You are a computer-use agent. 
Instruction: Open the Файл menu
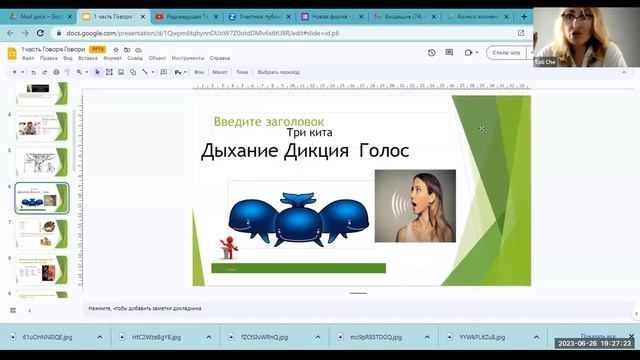[x=28, y=58]
